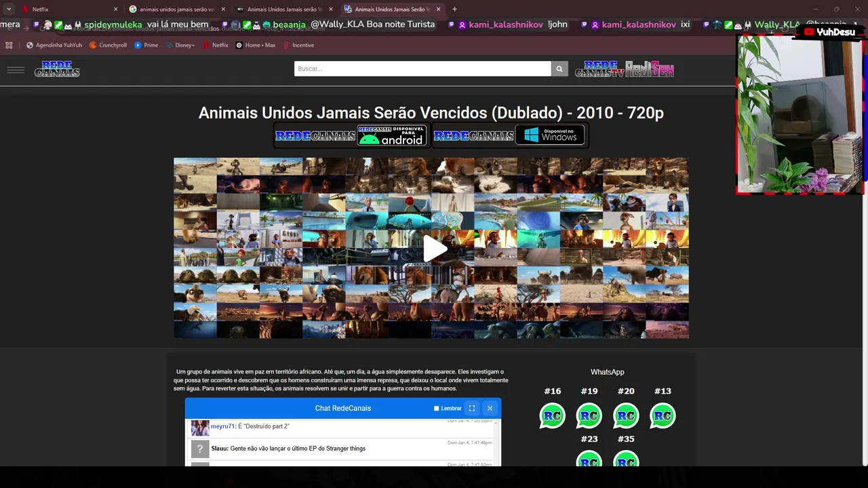Toggle the Lembrar checkbox in chat

(x=436, y=409)
